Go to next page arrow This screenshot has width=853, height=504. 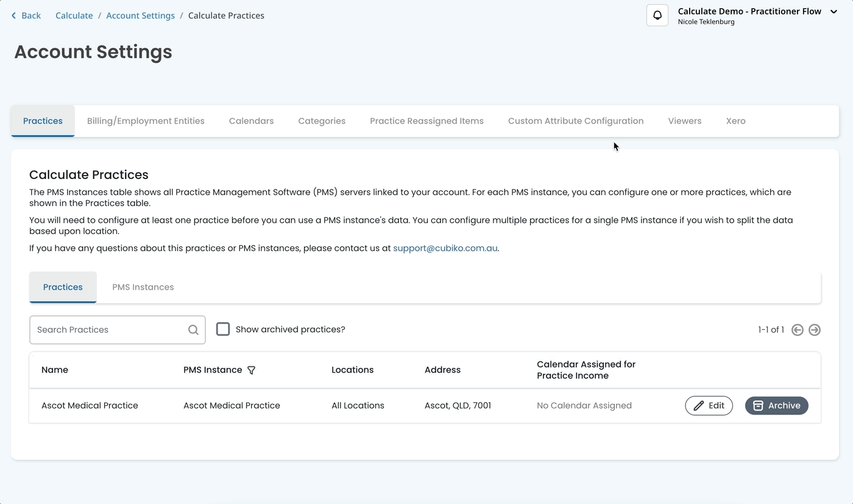(x=815, y=330)
